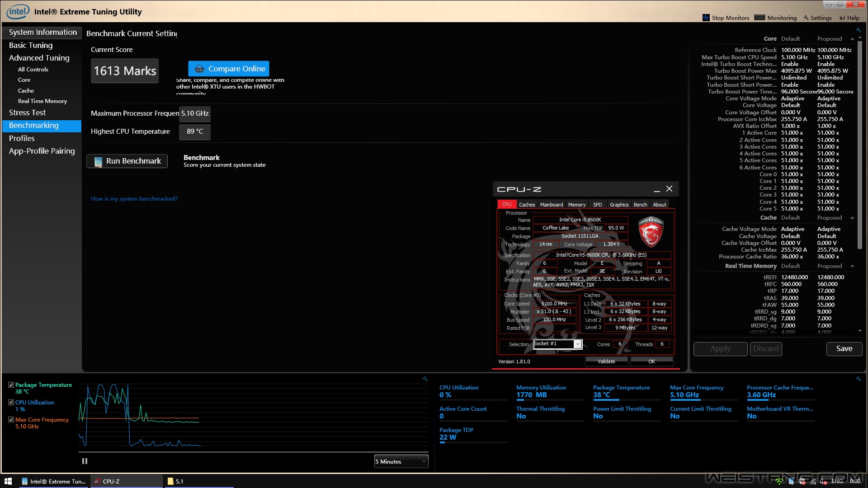Screen dimensions: 868x488
Task: Click Compare Online button
Action: [229, 69]
